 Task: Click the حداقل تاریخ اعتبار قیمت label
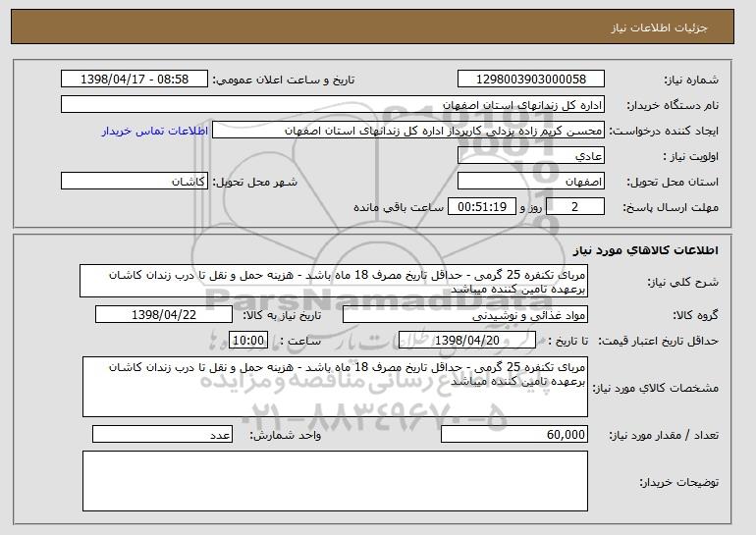coord(659,342)
